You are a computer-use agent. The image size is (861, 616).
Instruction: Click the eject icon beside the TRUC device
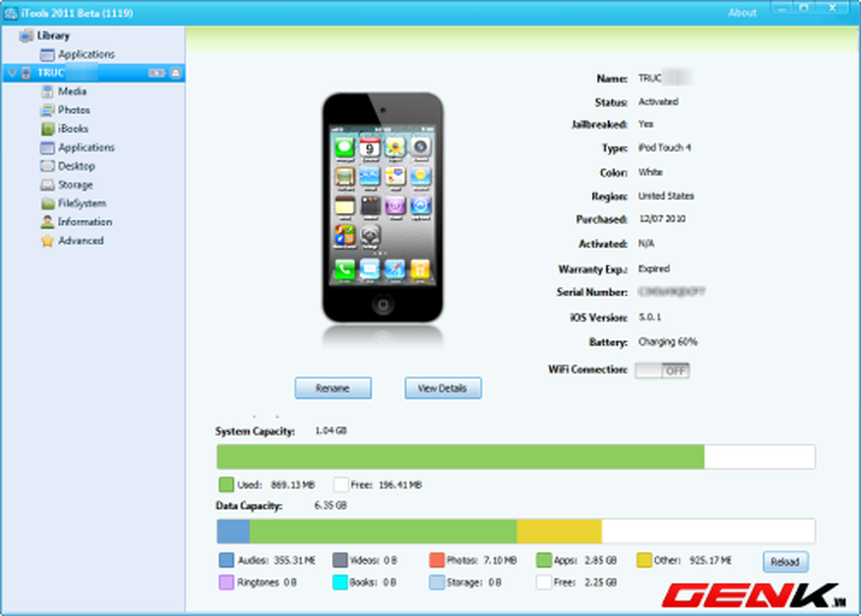point(175,73)
